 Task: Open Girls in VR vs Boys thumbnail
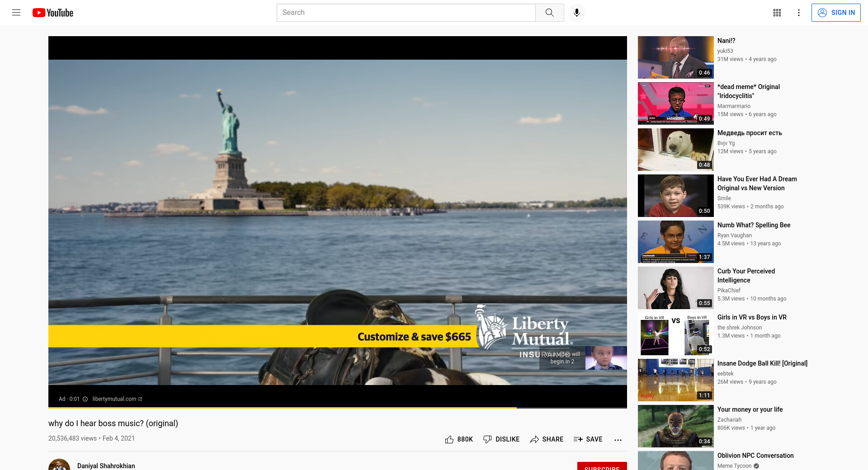click(675, 334)
